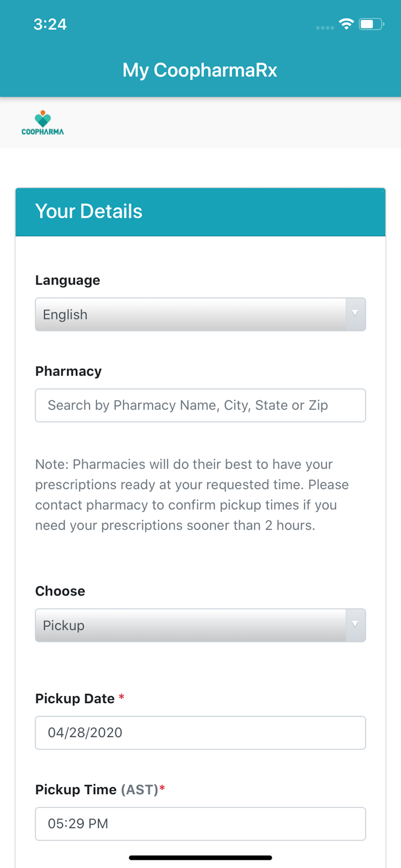Select the English value in Language box
Image resolution: width=401 pixels, height=868 pixels.
pos(65,315)
